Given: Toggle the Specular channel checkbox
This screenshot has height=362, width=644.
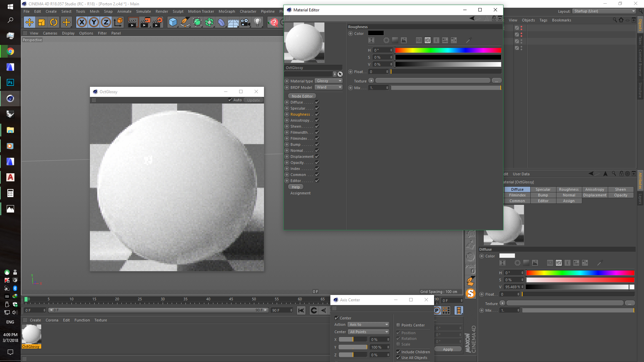Looking at the screenshot, I should [317, 108].
